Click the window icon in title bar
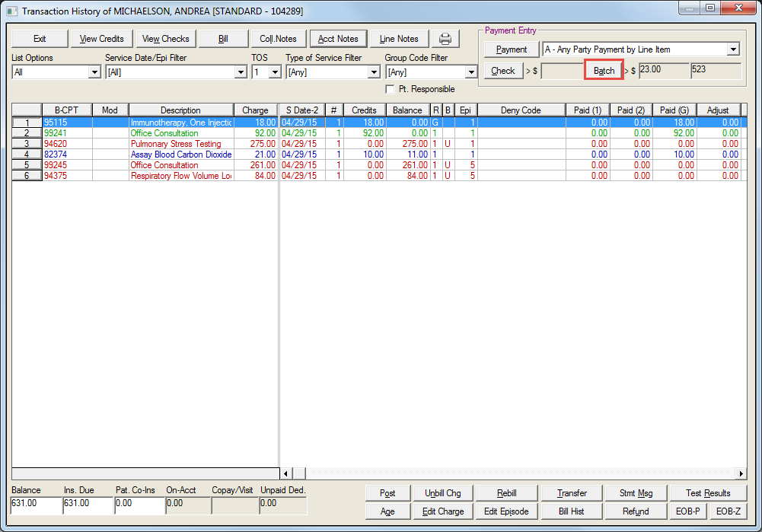 [x=11, y=10]
